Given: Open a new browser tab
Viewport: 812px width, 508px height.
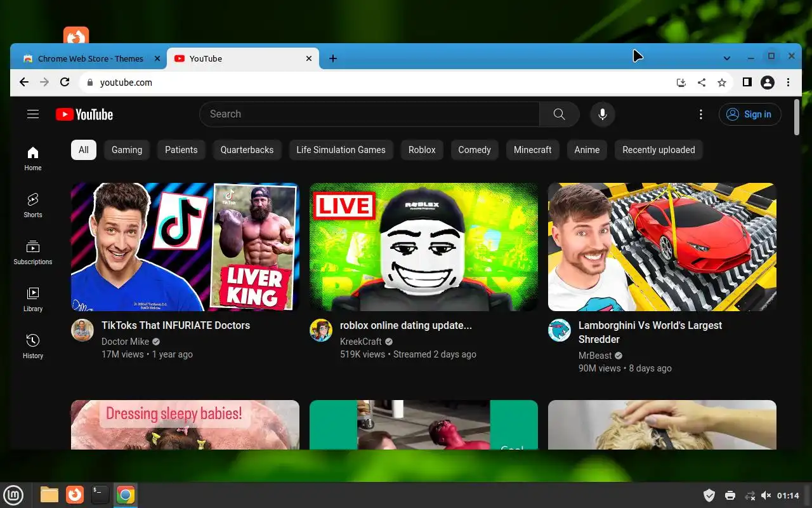Looking at the screenshot, I should (x=333, y=58).
